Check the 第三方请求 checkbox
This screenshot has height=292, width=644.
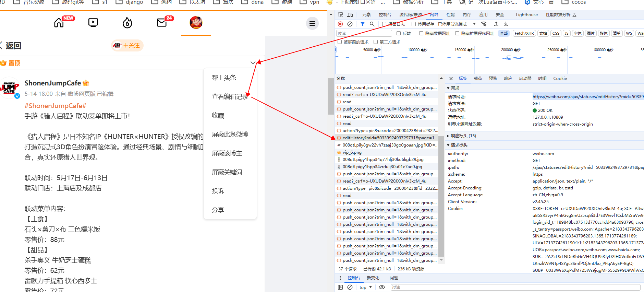pos(376,42)
